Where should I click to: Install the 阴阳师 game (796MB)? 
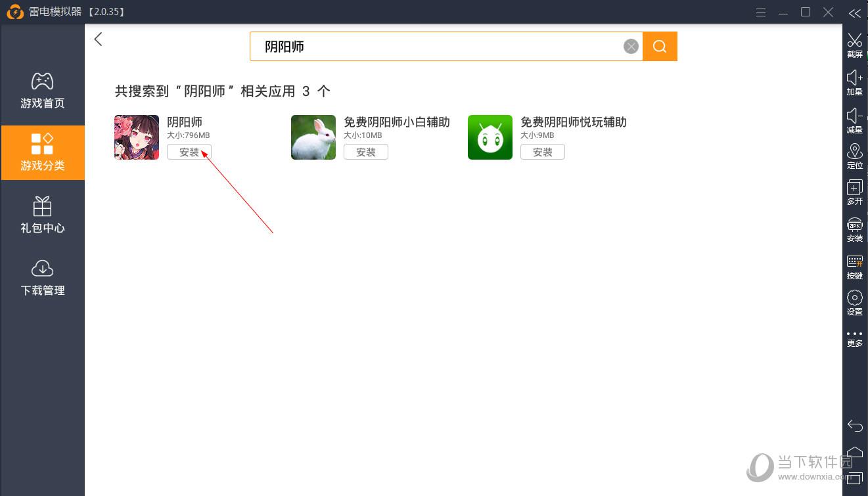click(x=189, y=152)
